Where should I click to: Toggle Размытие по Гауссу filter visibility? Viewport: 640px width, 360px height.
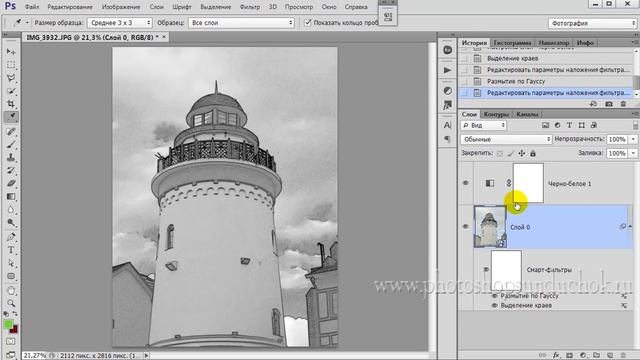[x=495, y=296]
